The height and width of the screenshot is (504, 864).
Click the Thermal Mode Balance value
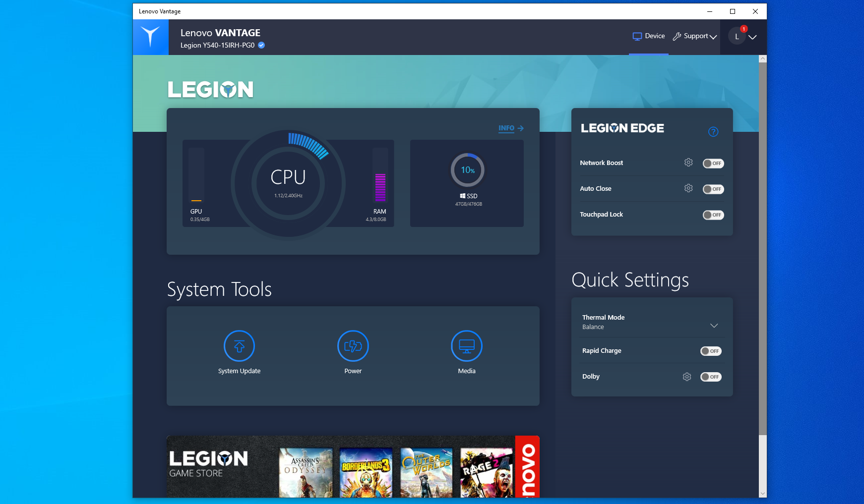pyautogui.click(x=593, y=327)
